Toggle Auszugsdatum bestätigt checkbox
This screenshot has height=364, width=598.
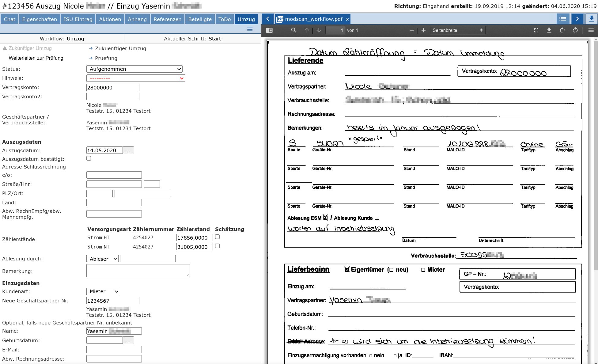(x=89, y=158)
